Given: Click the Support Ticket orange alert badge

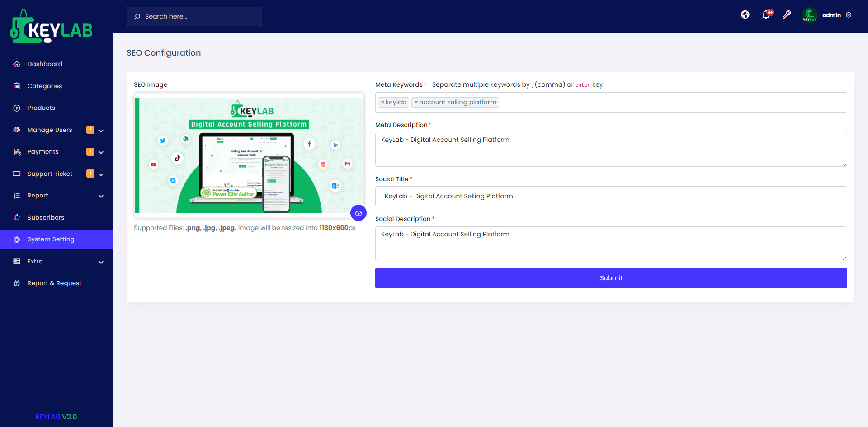Looking at the screenshot, I should pyautogui.click(x=90, y=174).
